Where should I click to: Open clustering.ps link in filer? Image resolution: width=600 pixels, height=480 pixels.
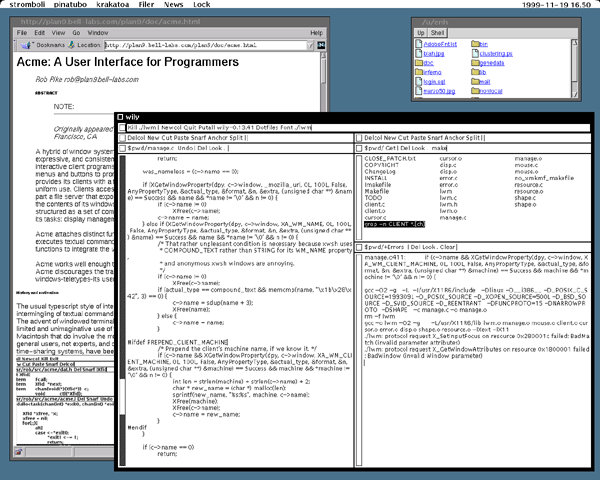(x=496, y=54)
